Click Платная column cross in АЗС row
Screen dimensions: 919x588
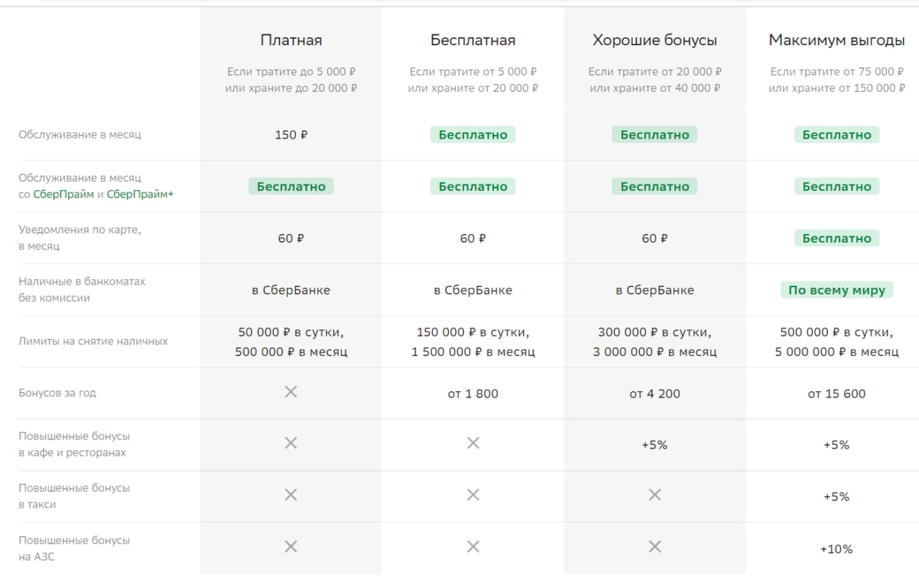[x=291, y=547]
